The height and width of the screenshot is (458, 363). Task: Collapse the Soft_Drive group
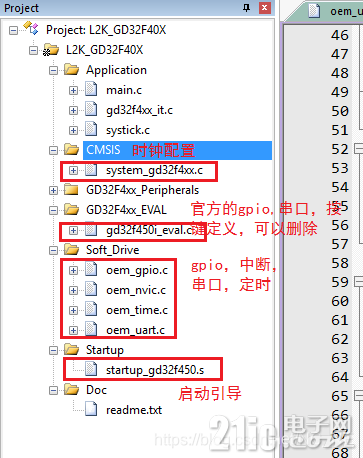click(x=53, y=250)
